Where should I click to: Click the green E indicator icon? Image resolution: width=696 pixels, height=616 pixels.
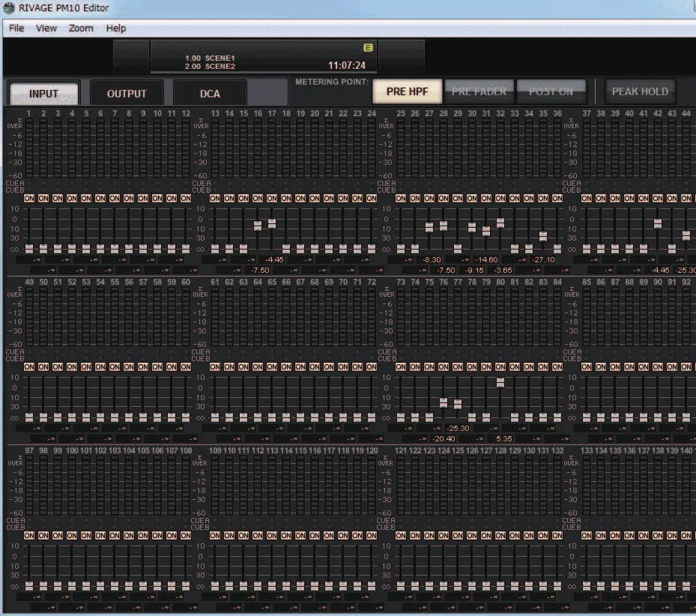tap(368, 47)
